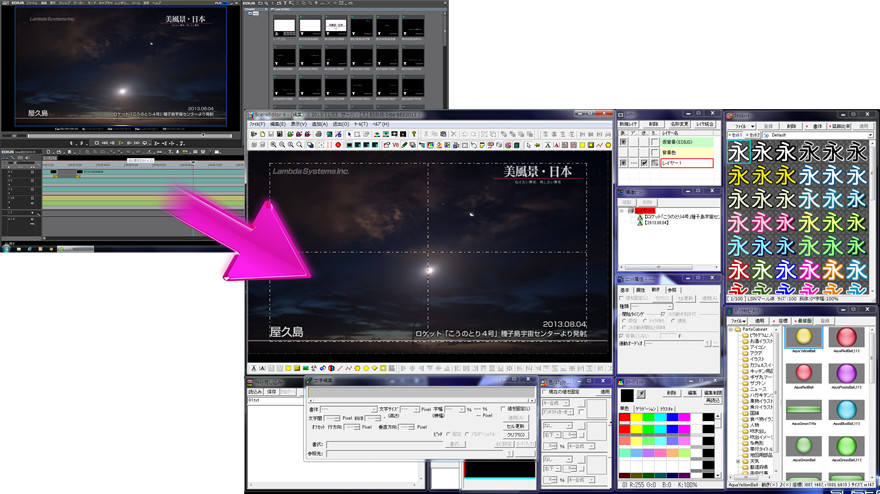Click the save floppy icon in toolbar
Viewport: 880px width, 494px height.
279,134
